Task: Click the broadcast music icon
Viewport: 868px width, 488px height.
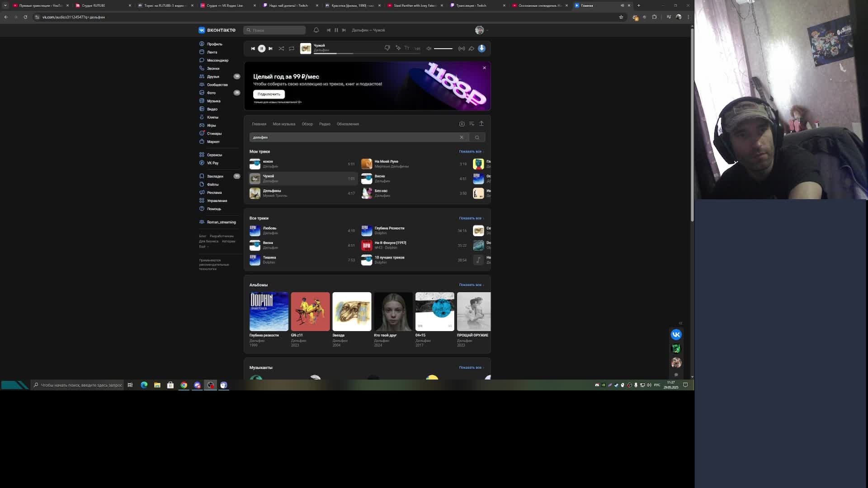Action: (462, 48)
